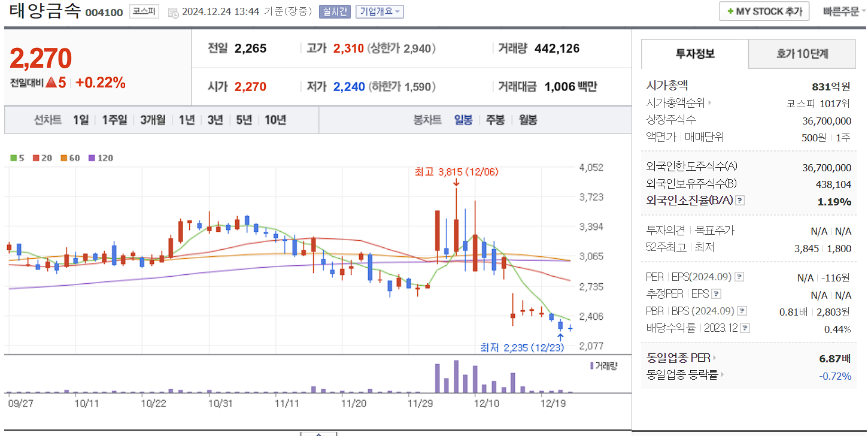The height and width of the screenshot is (436, 868).
Task: Open the 외국인소진율(B/A) help tooltip icon
Action: (740, 201)
